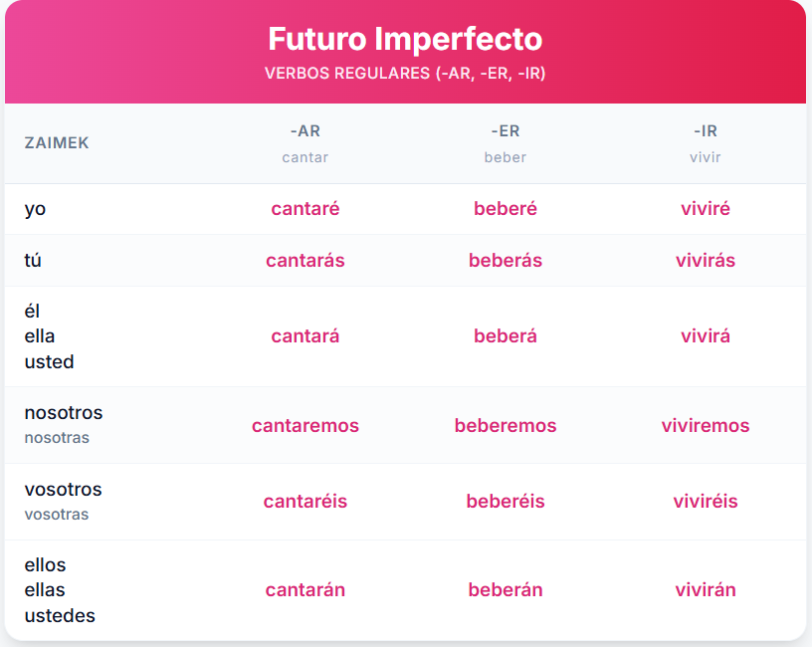Click the -ER beber column header
The image size is (812, 647).
pos(505,143)
